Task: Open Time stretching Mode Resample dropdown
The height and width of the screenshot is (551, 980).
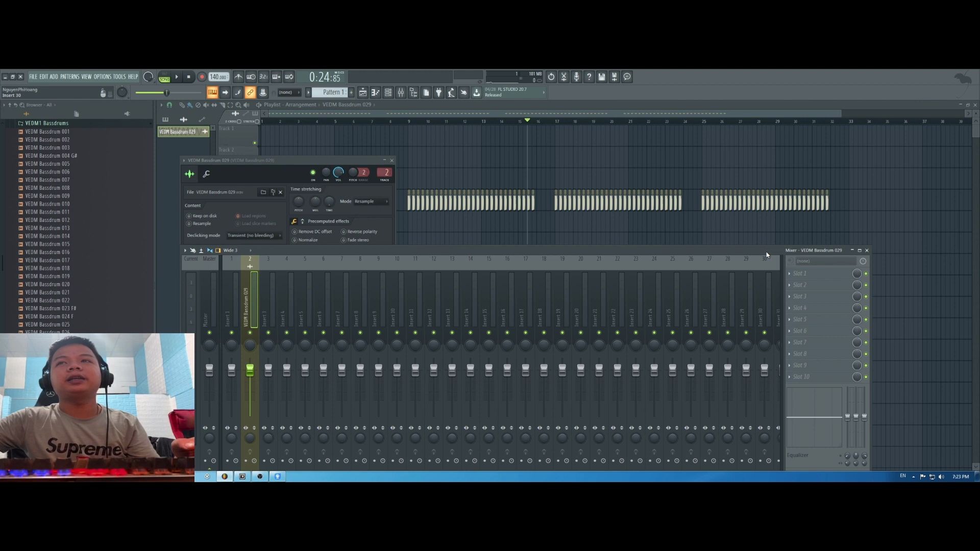Action: point(372,202)
